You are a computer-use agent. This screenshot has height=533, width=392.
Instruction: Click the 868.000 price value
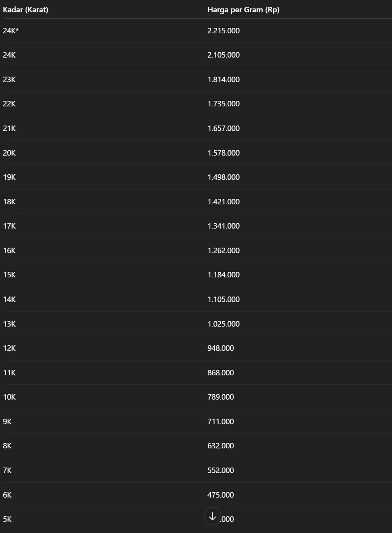click(220, 373)
